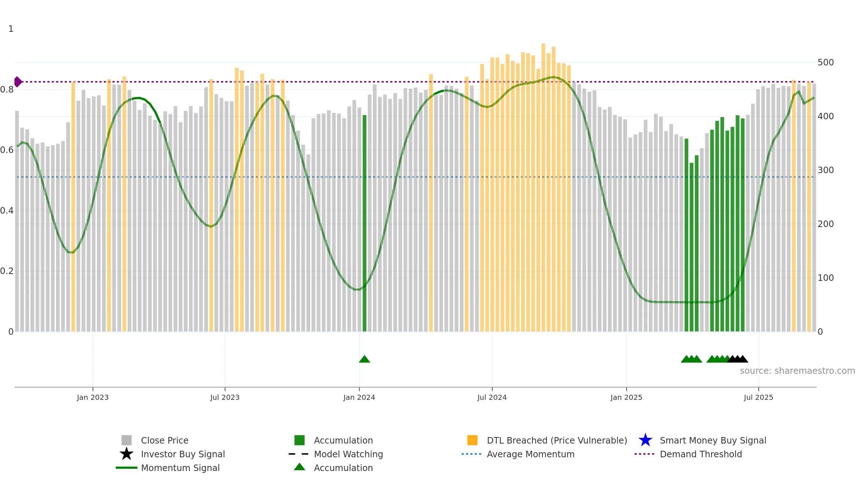
Task: Toggle the Close Price legend entry
Action: point(165,440)
